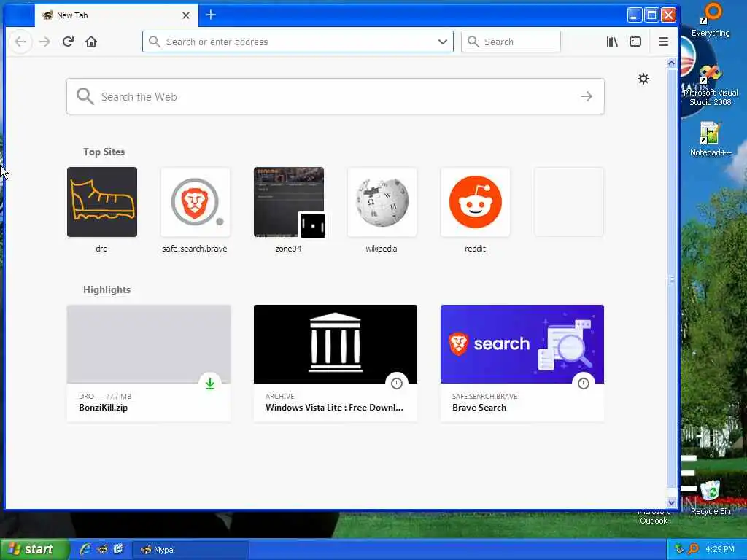
Task: Click the toolbar Search box
Action: (x=511, y=42)
